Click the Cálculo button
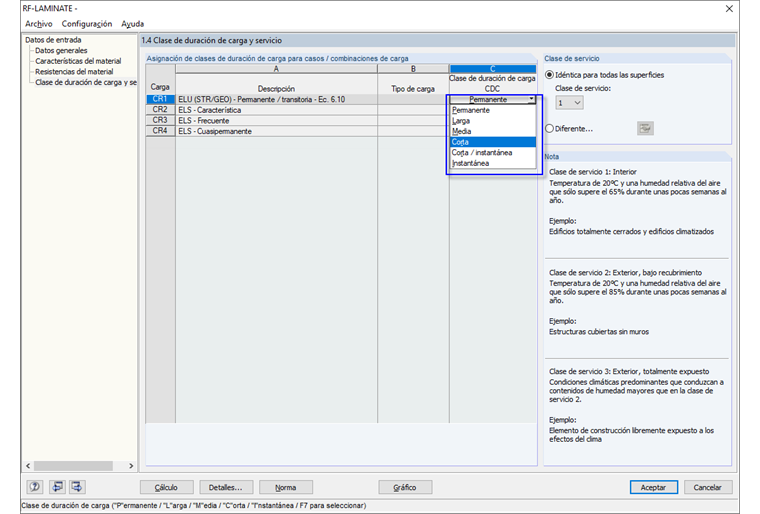 tap(166, 487)
